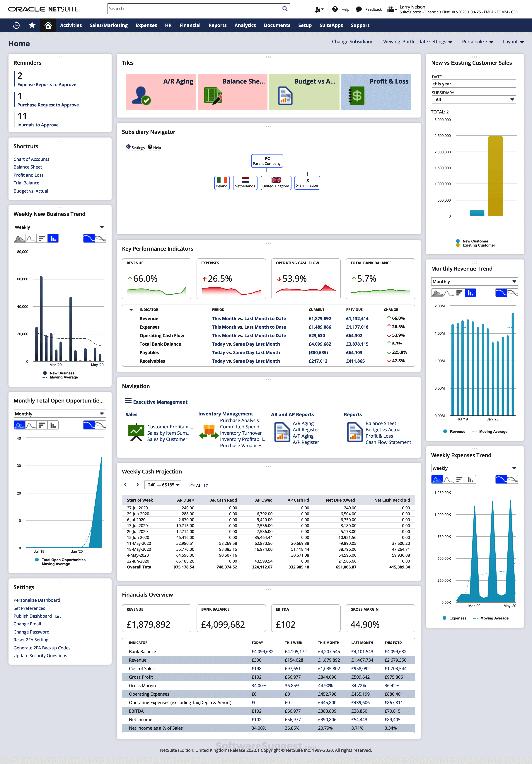Open the Financial menu
532x764 pixels.
tap(190, 25)
